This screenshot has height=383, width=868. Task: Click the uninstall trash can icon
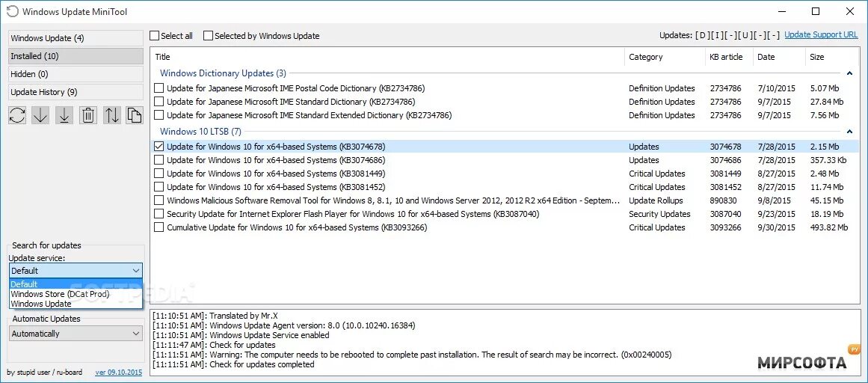tap(88, 115)
